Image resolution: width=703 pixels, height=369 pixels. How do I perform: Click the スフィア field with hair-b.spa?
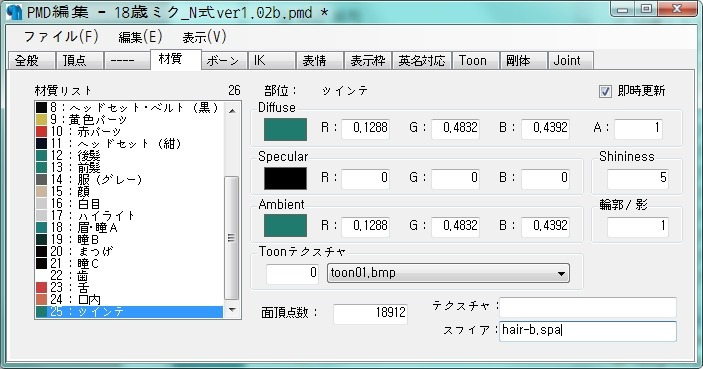pyautogui.click(x=588, y=331)
